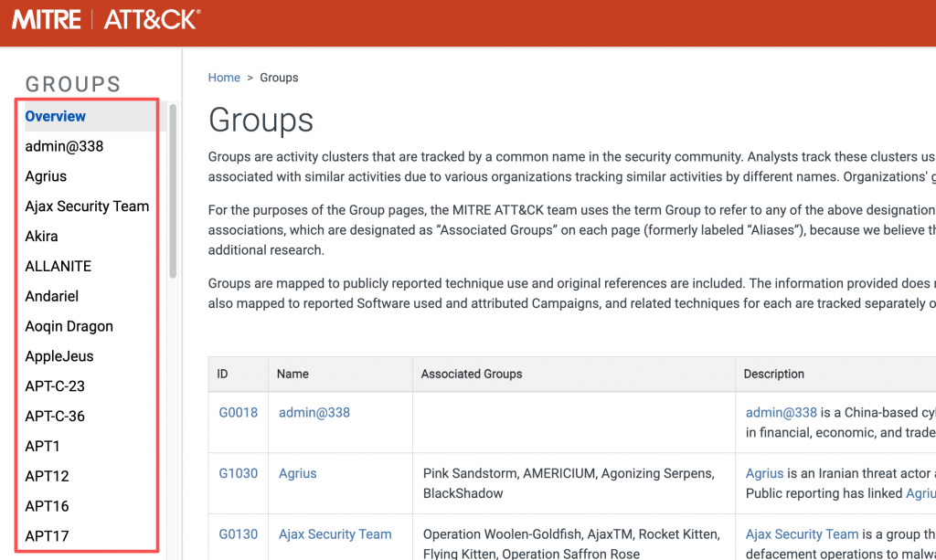Select Overview in the Groups sidebar
Screen dimensions: 936x560
coord(56,116)
